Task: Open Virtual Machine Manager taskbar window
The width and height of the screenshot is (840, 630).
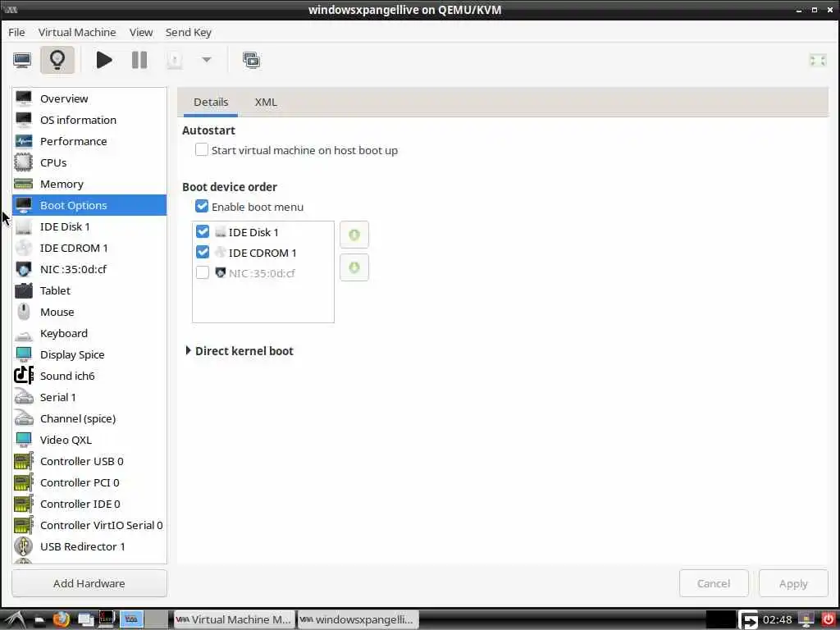Action: (x=234, y=620)
